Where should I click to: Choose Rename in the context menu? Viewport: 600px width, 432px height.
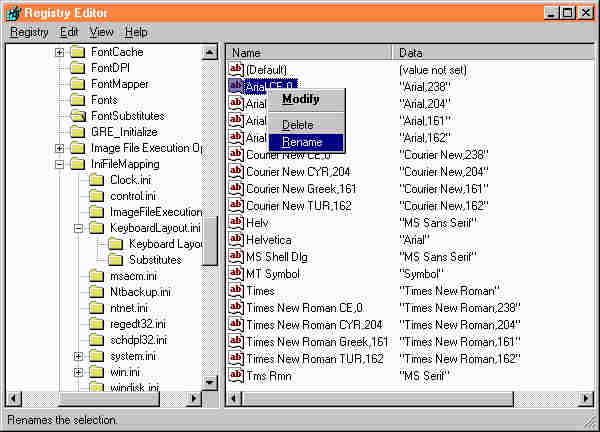click(306, 142)
